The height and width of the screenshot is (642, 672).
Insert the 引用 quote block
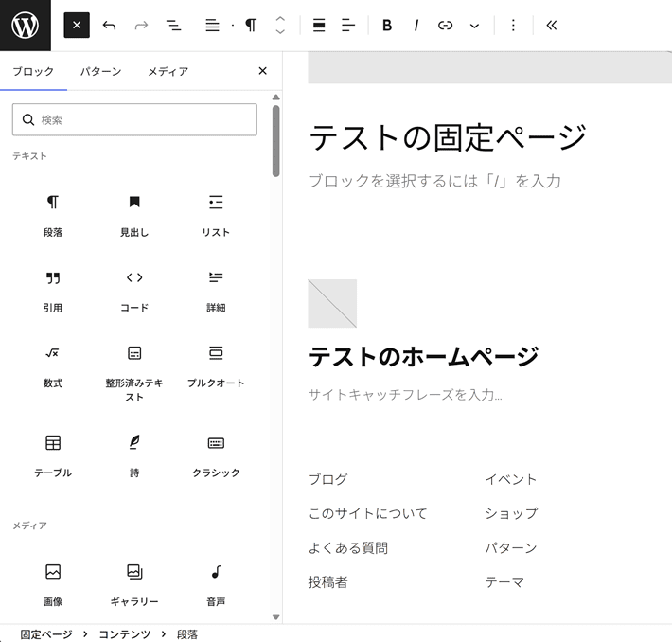[53, 292]
